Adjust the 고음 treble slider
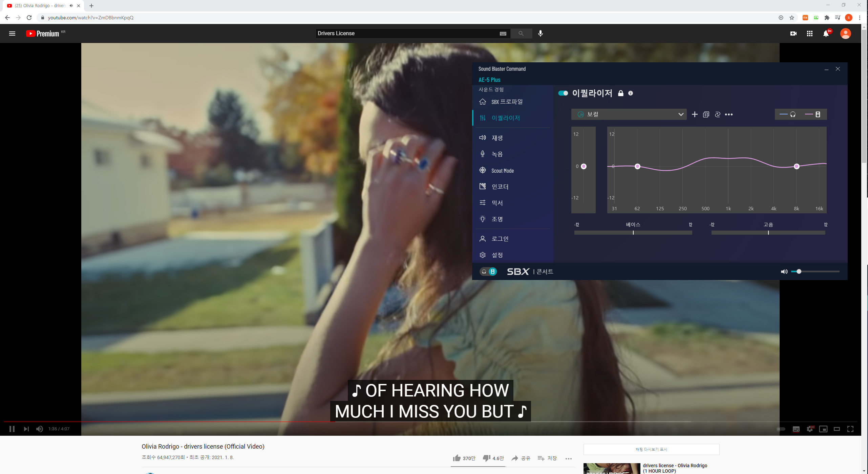The image size is (868, 474). tap(768, 233)
